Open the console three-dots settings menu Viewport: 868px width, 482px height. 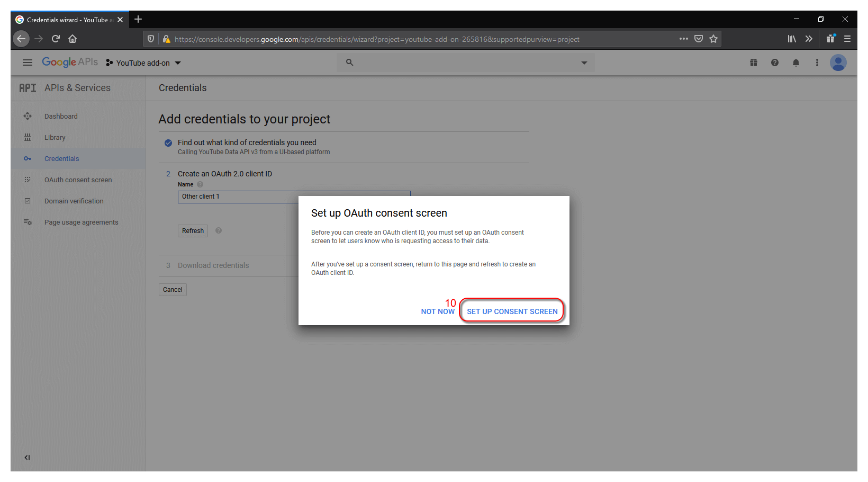[817, 63]
